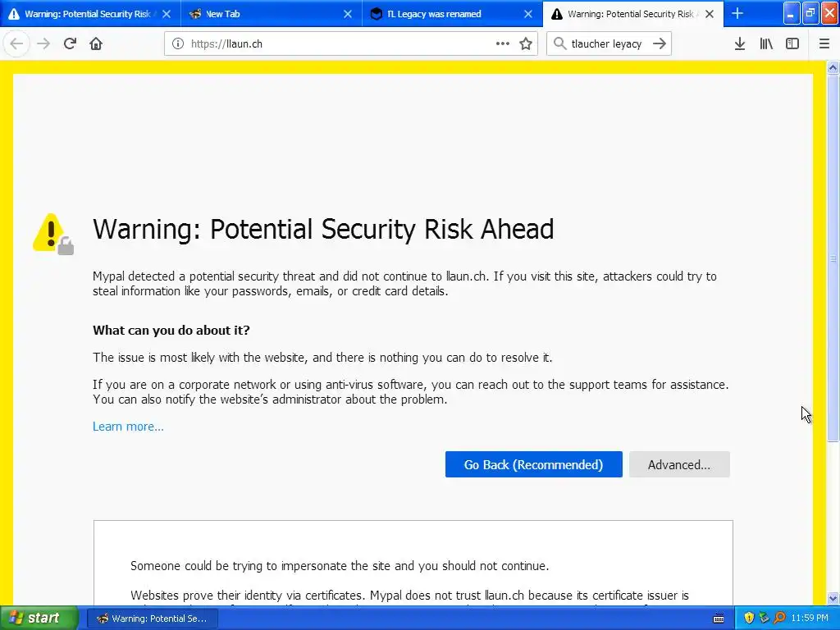The image size is (840, 630).
Task: Open a new tab with plus button
Action: [x=737, y=13]
